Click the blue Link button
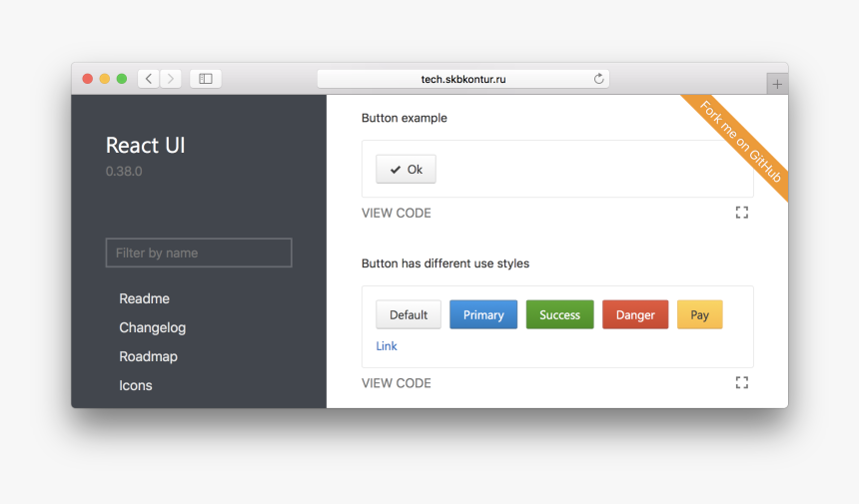Image resolution: width=859 pixels, height=504 pixels. click(387, 346)
